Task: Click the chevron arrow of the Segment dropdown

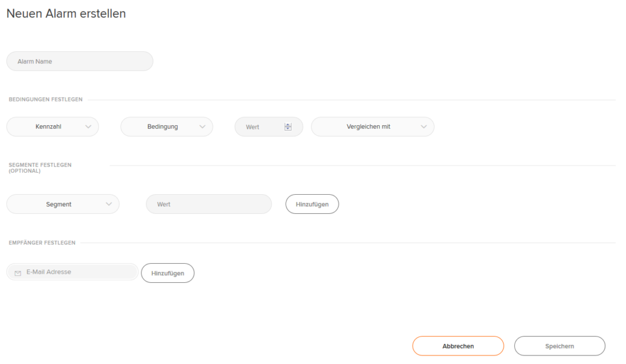Action: (109, 204)
